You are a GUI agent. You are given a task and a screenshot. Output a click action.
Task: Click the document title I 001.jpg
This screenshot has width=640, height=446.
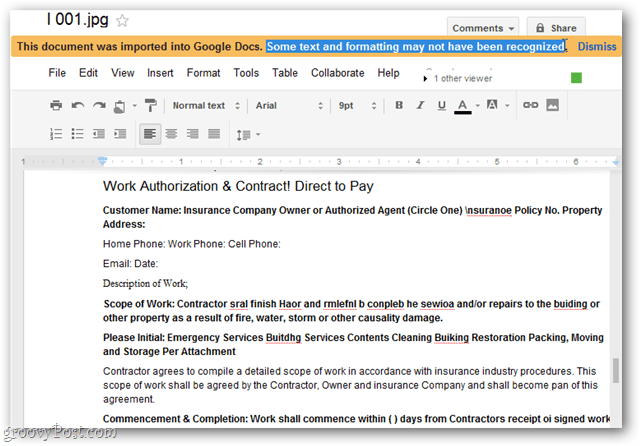pyautogui.click(x=78, y=19)
